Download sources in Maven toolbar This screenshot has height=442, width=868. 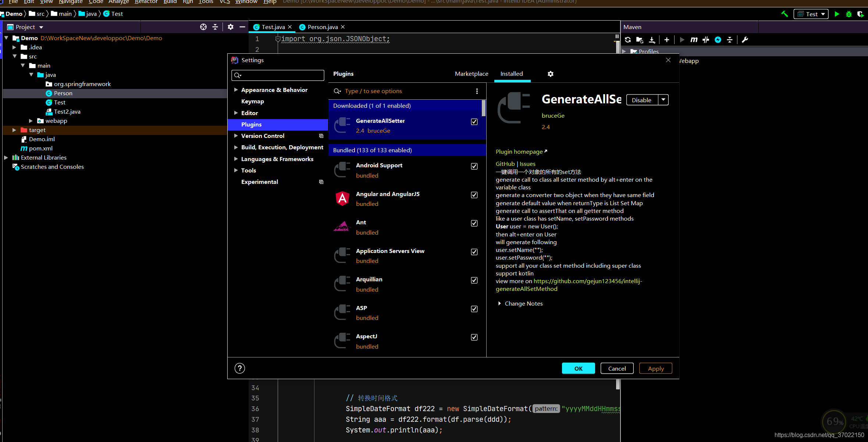652,40
